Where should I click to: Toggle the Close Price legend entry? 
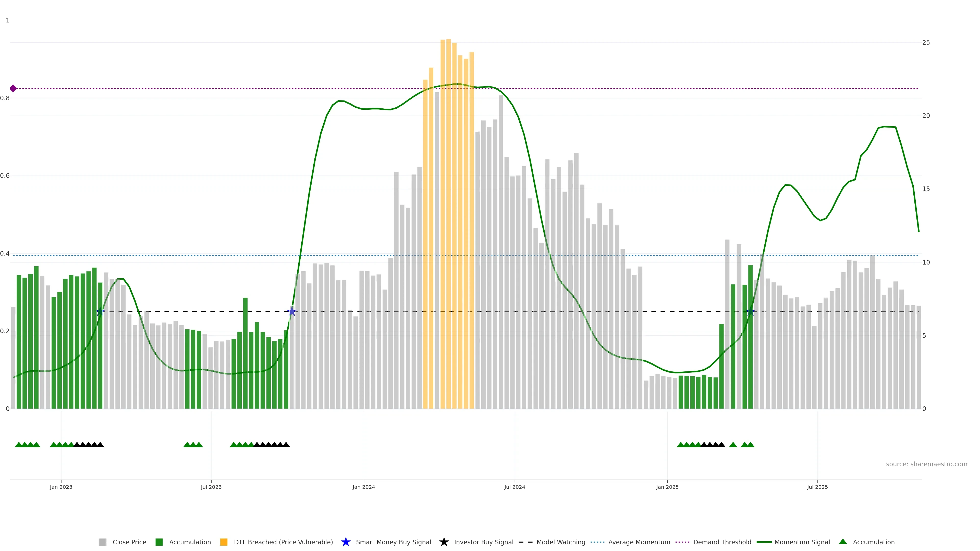(x=129, y=542)
